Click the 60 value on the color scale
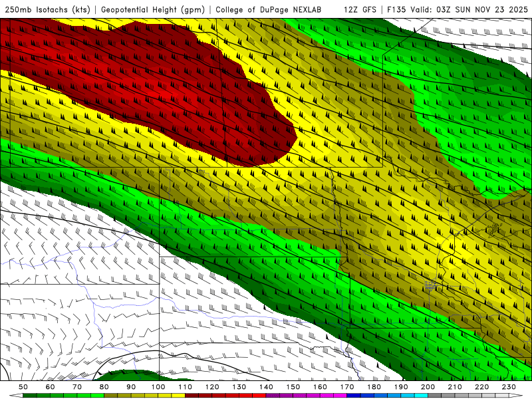Image resolution: width=532 pixels, height=399 pixels. (51, 387)
